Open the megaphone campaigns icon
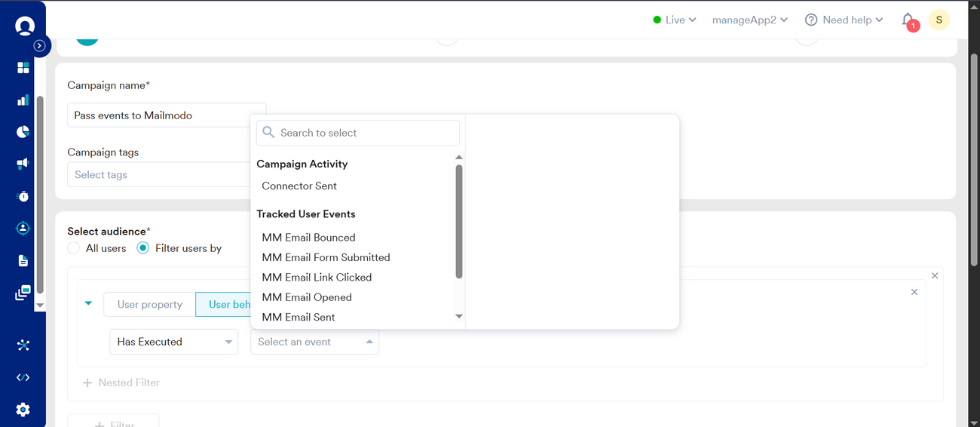 point(23,164)
